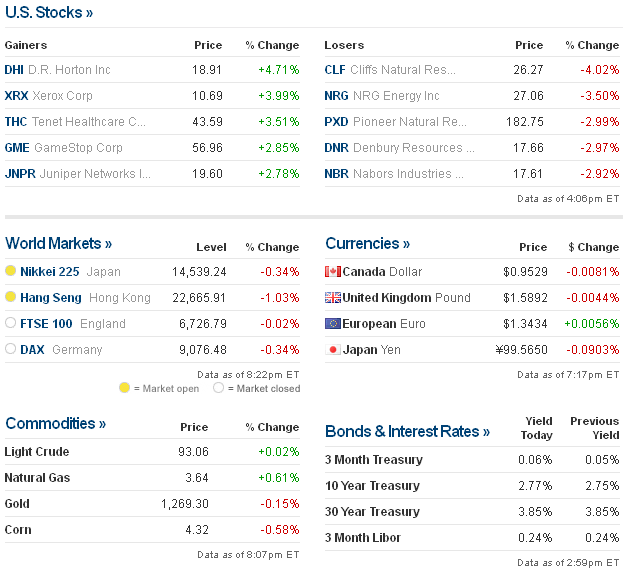This screenshot has width=623, height=583.
Task: Expand the Currencies section heading
Action: click(367, 243)
